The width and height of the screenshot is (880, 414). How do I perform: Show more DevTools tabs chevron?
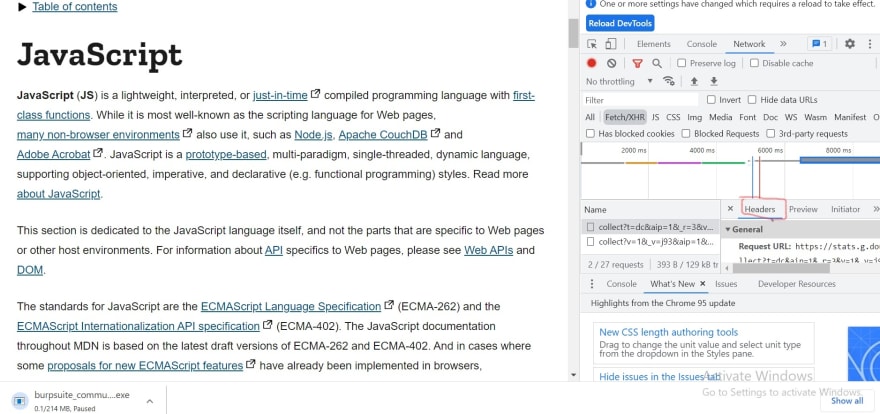click(783, 44)
